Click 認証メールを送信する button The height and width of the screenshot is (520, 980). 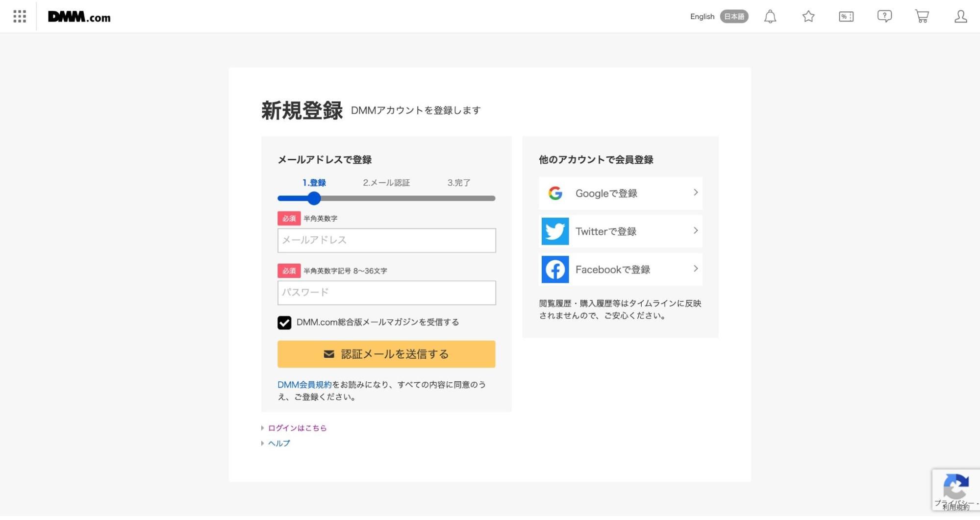click(386, 354)
